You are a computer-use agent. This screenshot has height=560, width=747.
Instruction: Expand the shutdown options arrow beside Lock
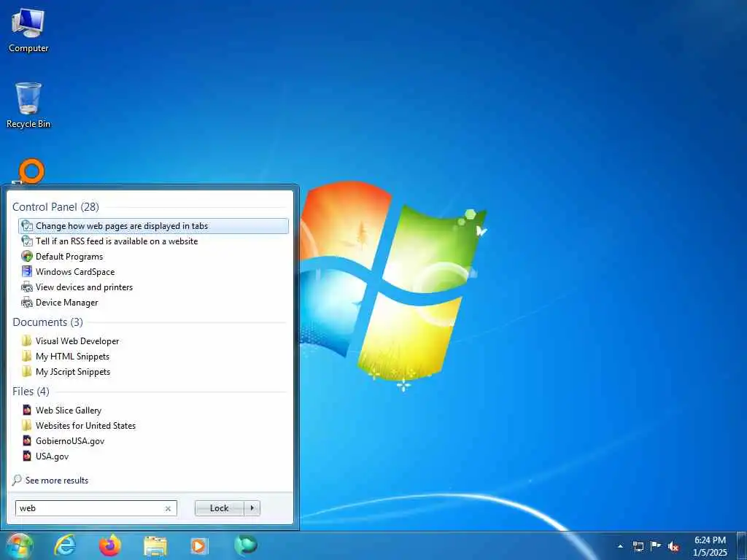(252, 508)
